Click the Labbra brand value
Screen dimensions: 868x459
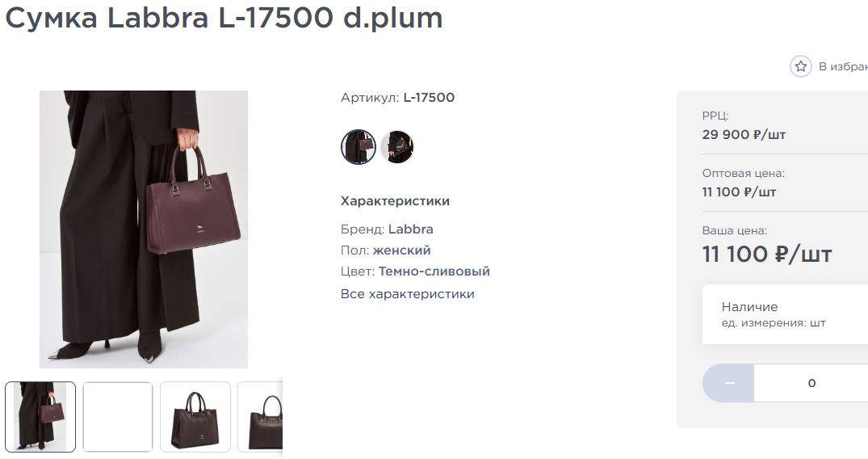[411, 229]
